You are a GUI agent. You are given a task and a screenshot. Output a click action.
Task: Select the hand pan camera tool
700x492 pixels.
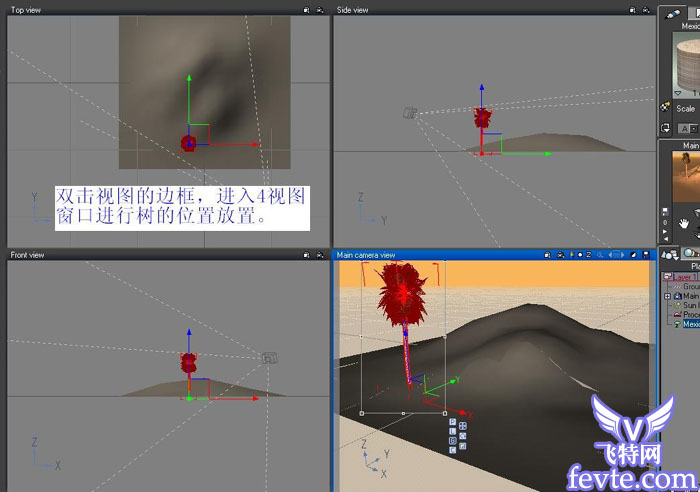click(x=683, y=223)
